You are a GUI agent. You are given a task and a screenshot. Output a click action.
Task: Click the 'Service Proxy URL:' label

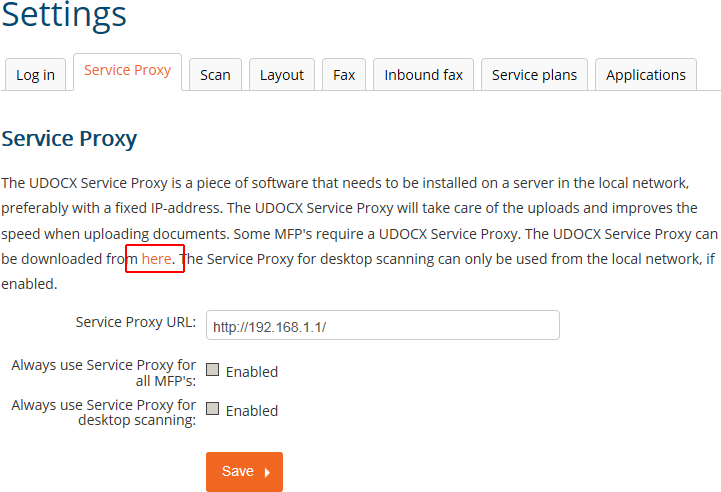pos(136,322)
